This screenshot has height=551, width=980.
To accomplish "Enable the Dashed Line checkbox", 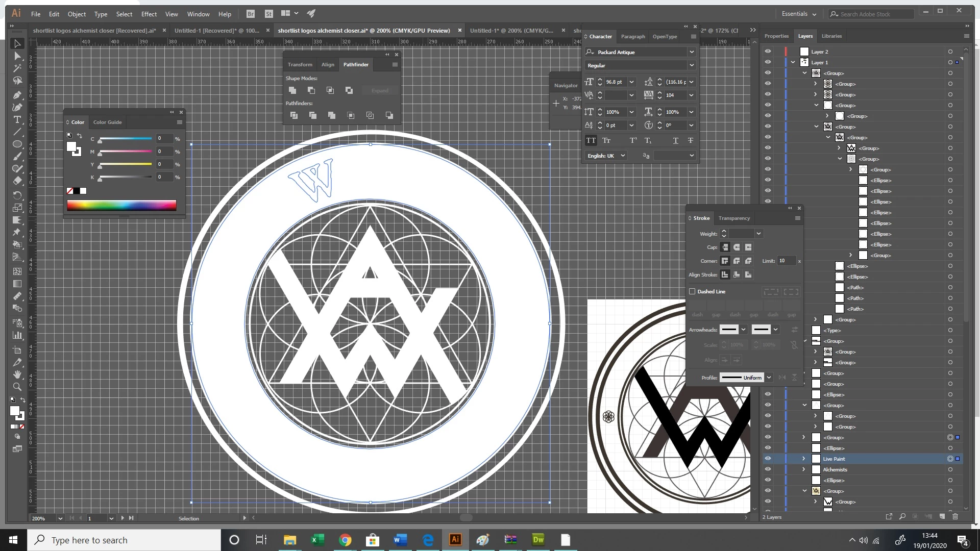I will (692, 291).
